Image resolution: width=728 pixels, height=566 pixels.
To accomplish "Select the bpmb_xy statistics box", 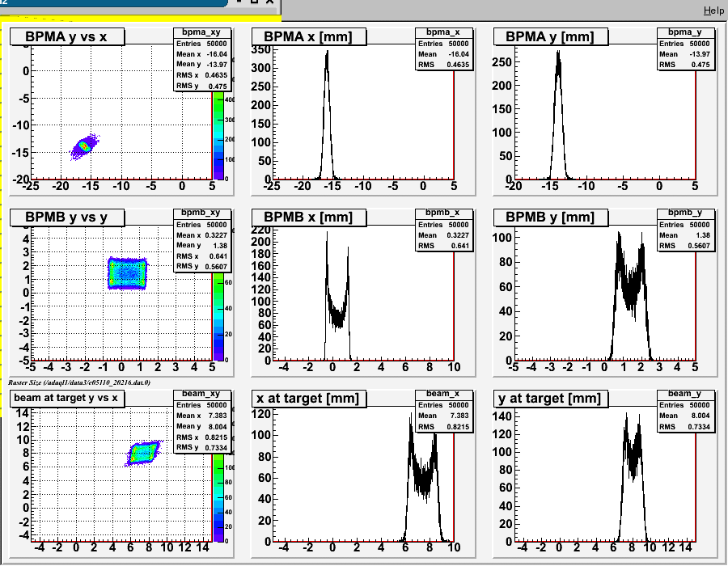I will click(202, 240).
